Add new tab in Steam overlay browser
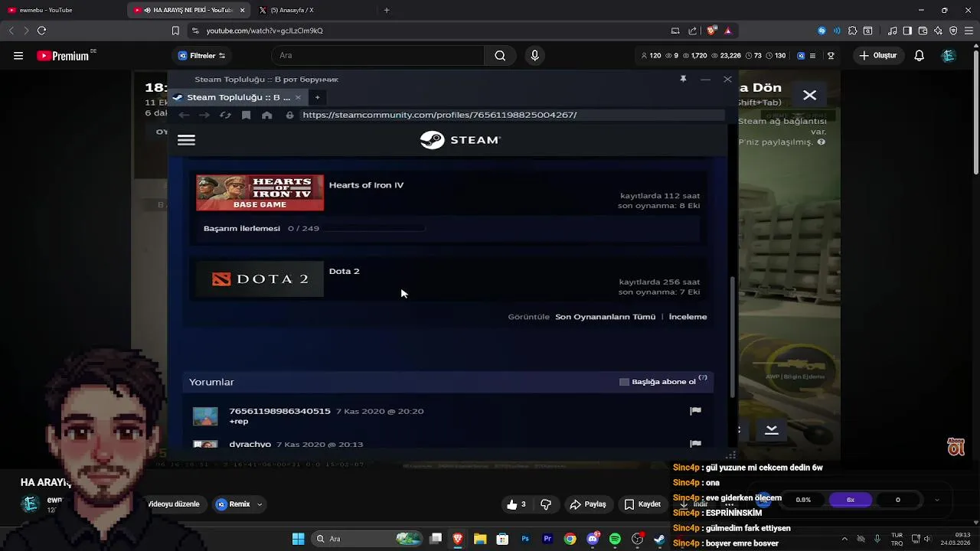980x551 pixels. tap(317, 97)
